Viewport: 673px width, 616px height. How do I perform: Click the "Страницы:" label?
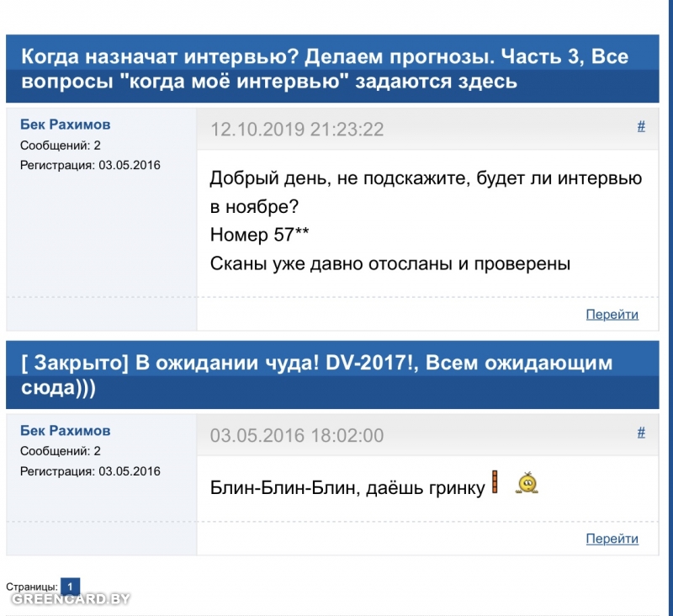click(32, 587)
